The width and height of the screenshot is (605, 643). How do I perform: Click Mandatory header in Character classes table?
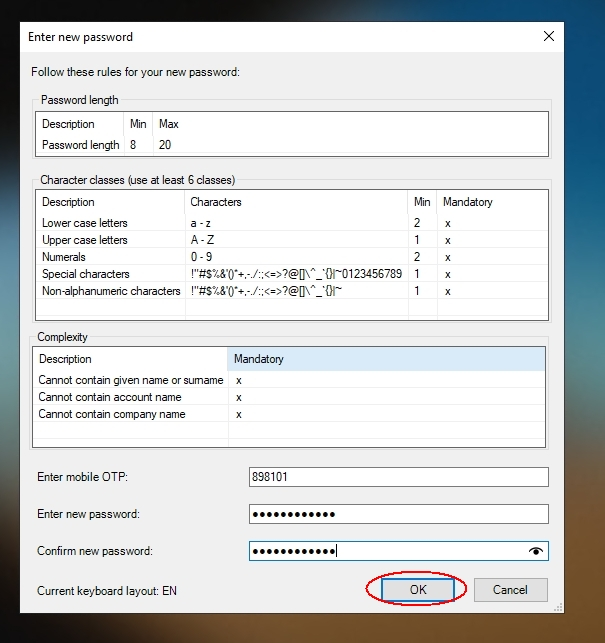click(468, 202)
